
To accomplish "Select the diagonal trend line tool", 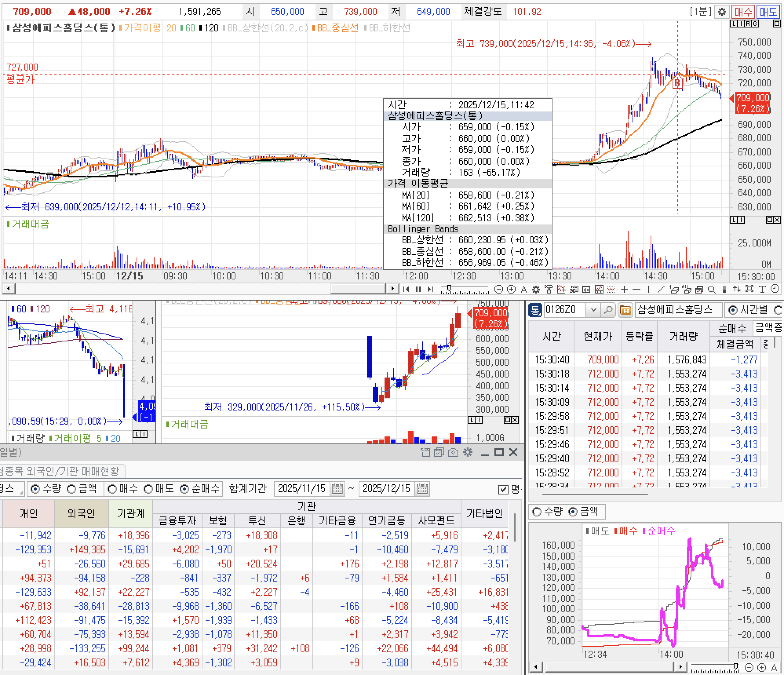I will (661, 289).
